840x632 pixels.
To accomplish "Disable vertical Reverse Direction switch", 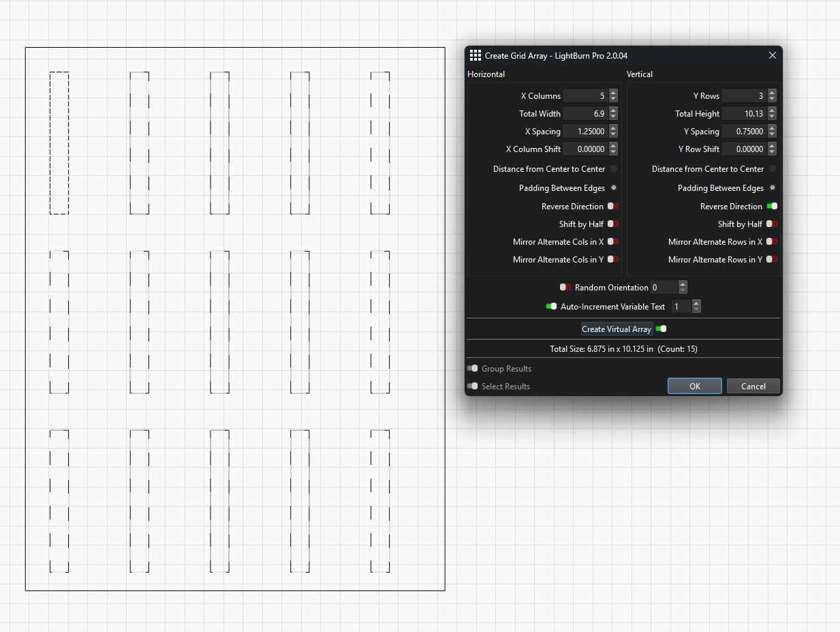I will (x=772, y=207).
